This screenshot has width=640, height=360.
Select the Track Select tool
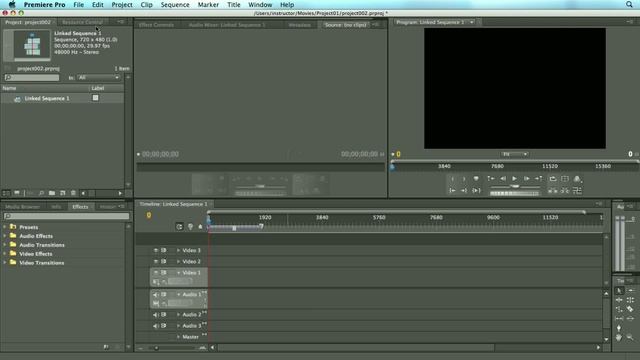[x=630, y=291]
